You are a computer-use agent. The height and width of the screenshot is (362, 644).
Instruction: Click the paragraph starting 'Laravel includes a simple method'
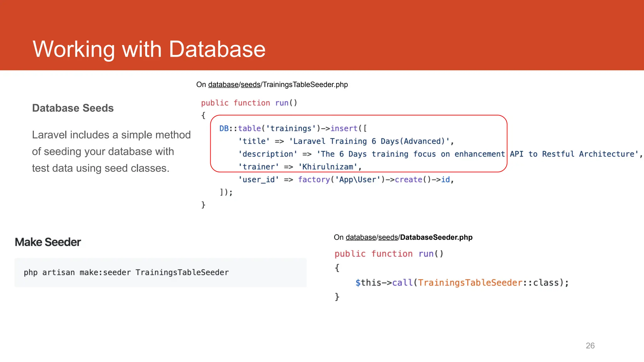(111, 151)
